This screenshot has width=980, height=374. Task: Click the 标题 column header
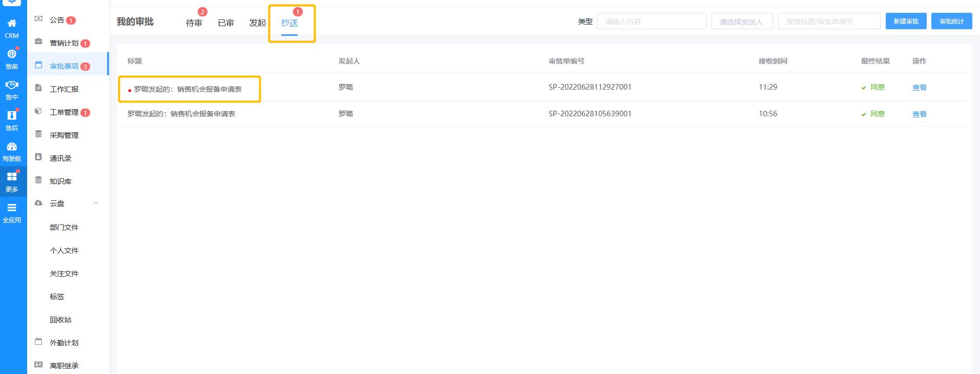pos(134,61)
